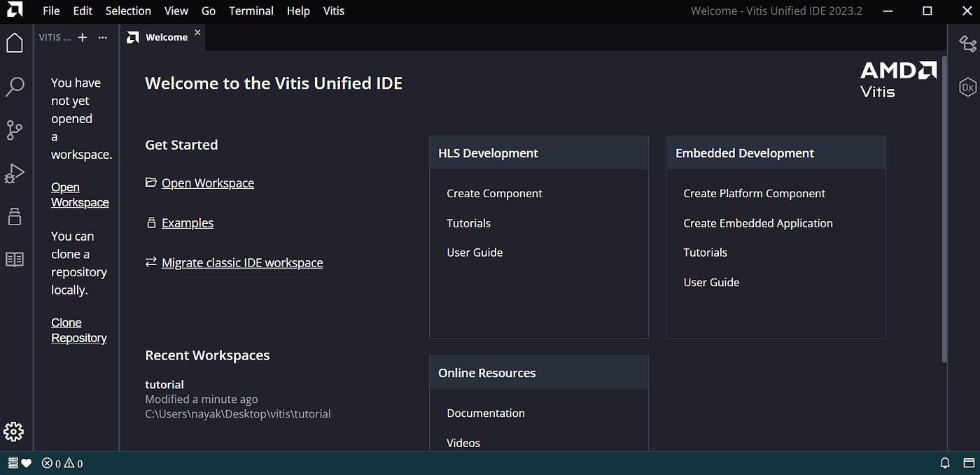This screenshot has width=980, height=475.
Task: Open the three-dots menu in side panel
Action: pos(103,38)
